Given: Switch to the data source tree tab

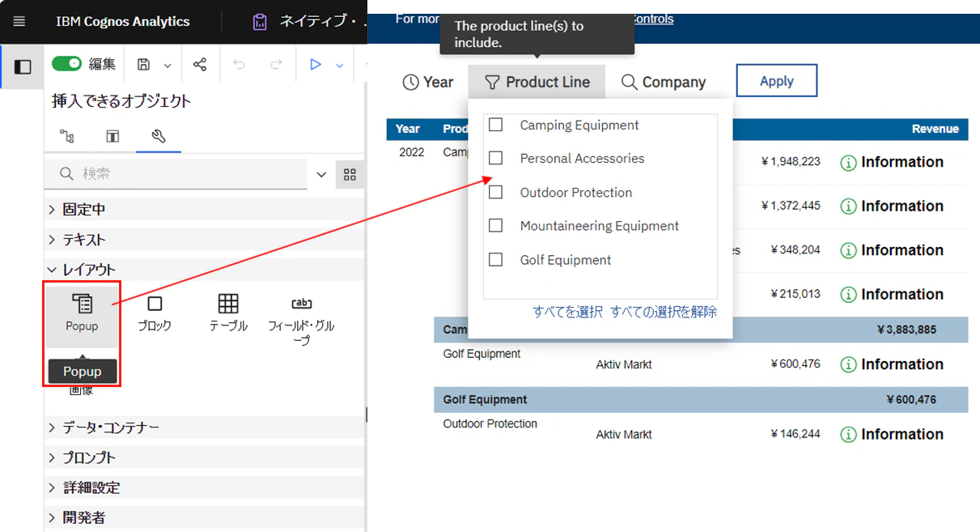Looking at the screenshot, I should 67,136.
